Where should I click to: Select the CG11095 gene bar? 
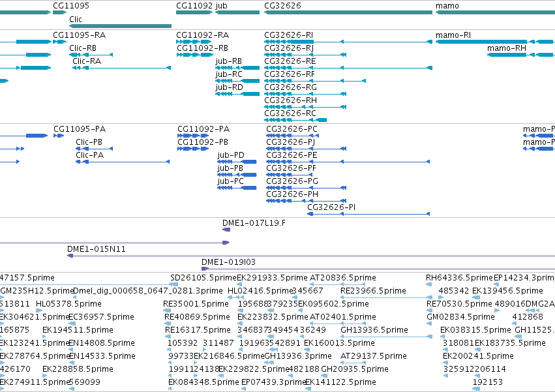click(x=59, y=12)
